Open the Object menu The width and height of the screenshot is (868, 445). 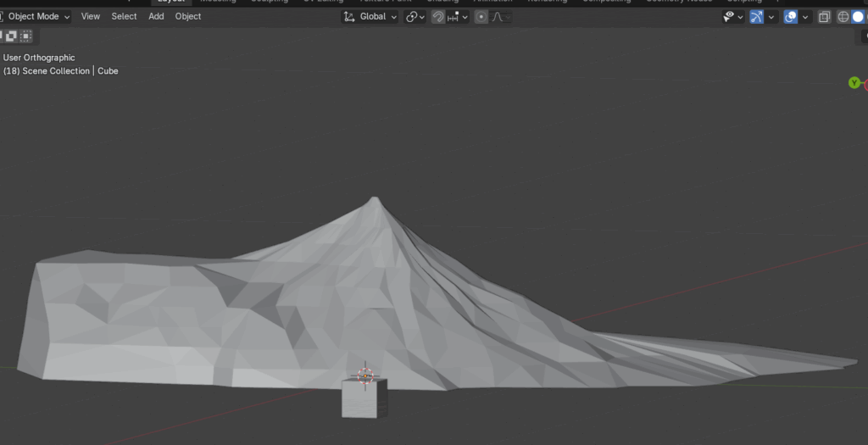tap(188, 16)
